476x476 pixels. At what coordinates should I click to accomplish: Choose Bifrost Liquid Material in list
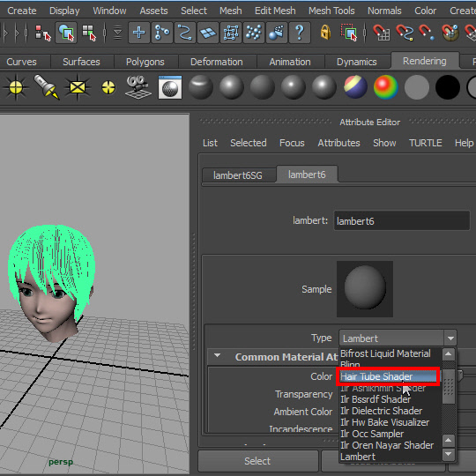[385, 353]
